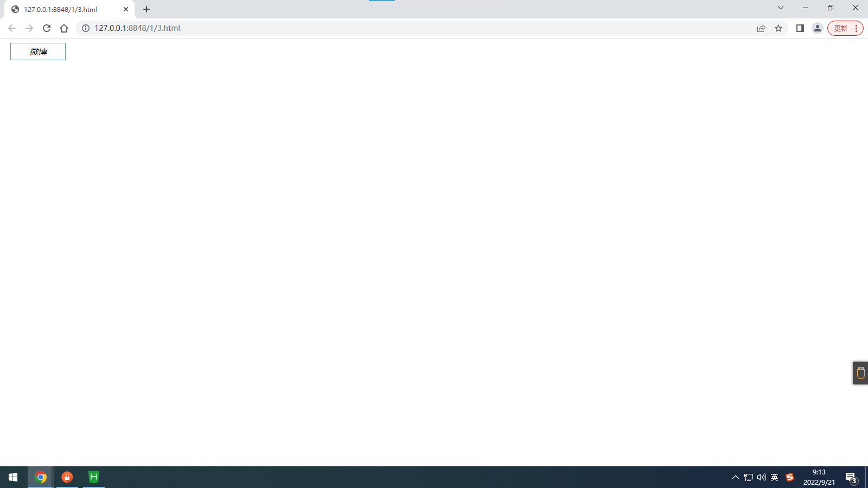
Task: Expand the tab search dropdown
Action: (781, 8)
